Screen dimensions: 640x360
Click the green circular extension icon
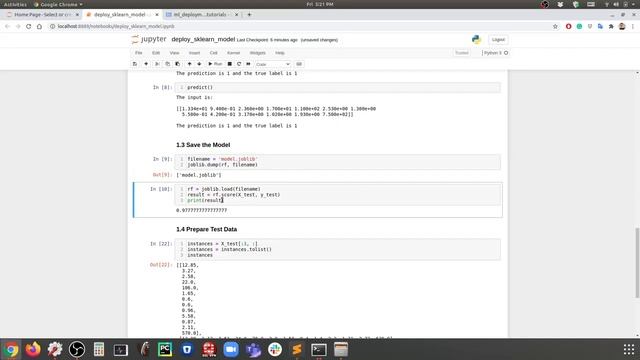(x=579, y=27)
